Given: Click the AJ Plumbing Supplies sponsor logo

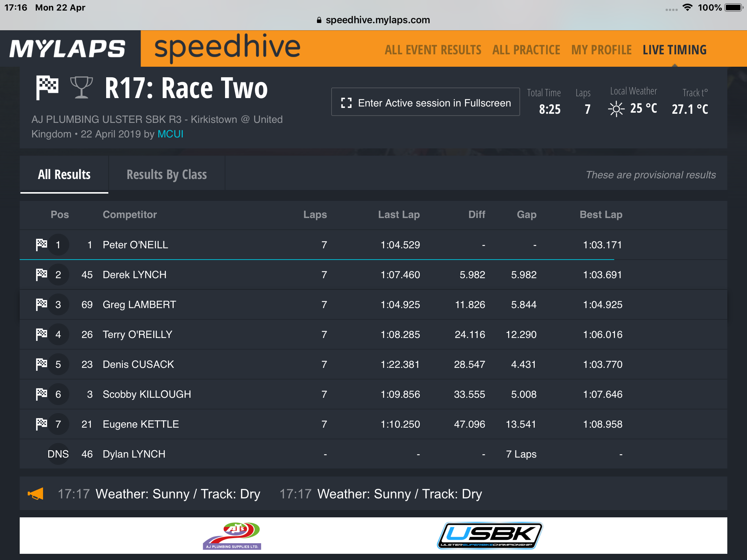Looking at the screenshot, I should tap(232, 536).
